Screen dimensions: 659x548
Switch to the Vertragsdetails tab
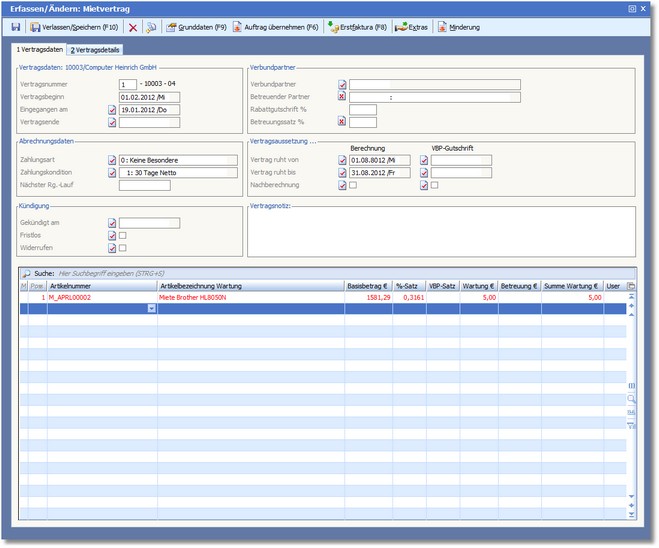[95, 49]
